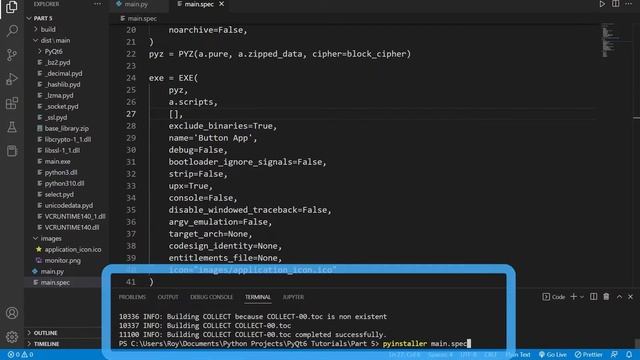Open the JUPYTER panel tab
Viewport: 640px width, 360px height.
click(x=293, y=297)
